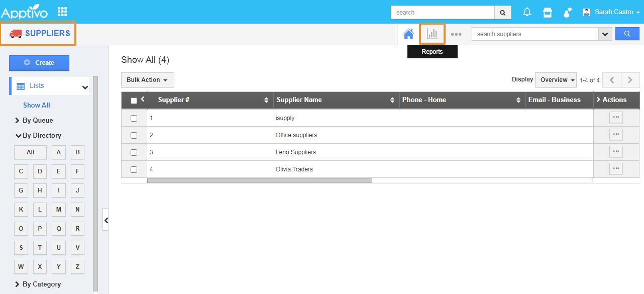Click the Create button
This screenshot has height=294, width=644.
[39, 63]
